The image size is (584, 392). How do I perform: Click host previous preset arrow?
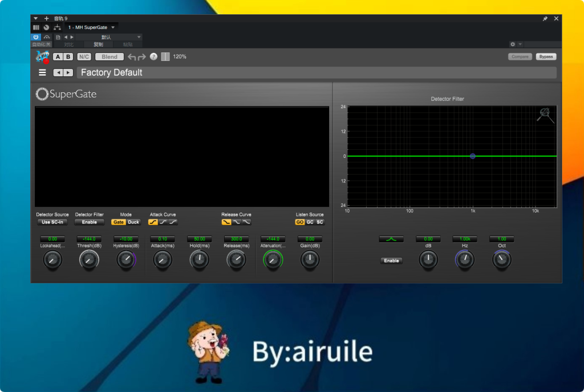tap(66, 37)
